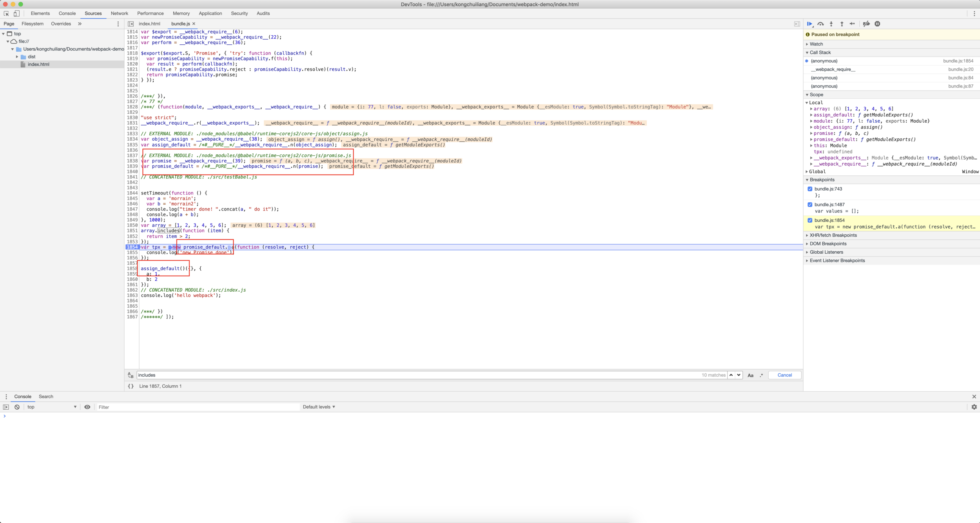Screen dimensions: 980x523
Task: Expand the dist folder
Action: click(x=17, y=57)
